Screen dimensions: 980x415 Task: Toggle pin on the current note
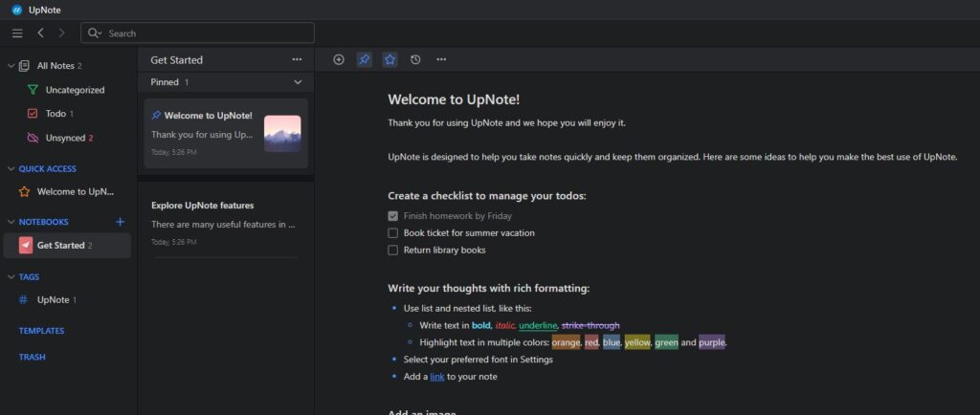click(365, 59)
